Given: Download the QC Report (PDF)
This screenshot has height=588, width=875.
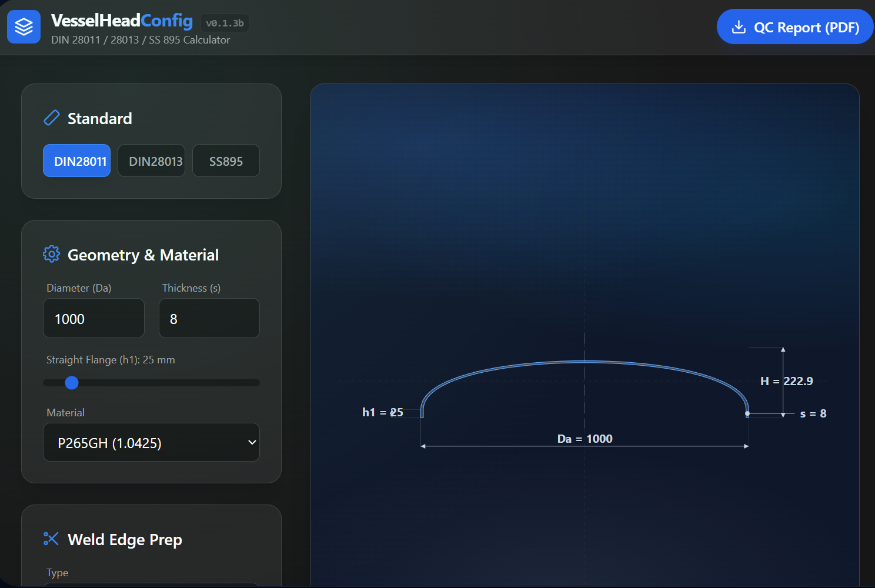Looking at the screenshot, I should coord(795,26).
